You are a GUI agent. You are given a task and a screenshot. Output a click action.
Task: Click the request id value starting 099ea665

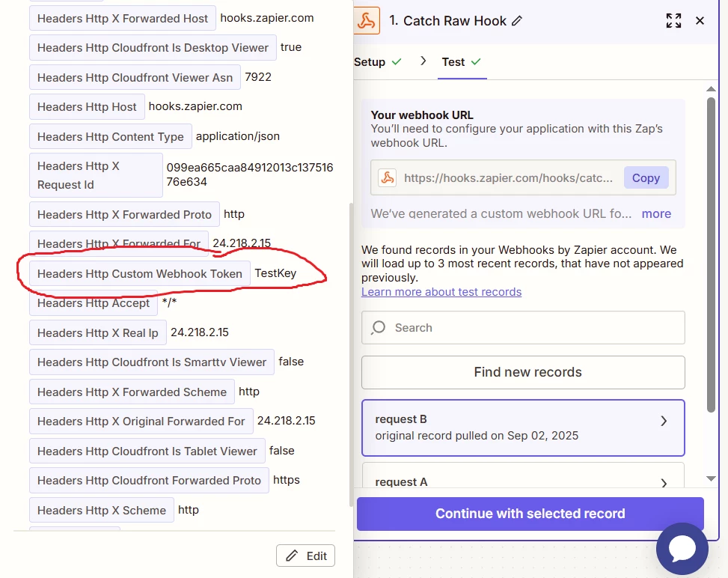(x=250, y=174)
